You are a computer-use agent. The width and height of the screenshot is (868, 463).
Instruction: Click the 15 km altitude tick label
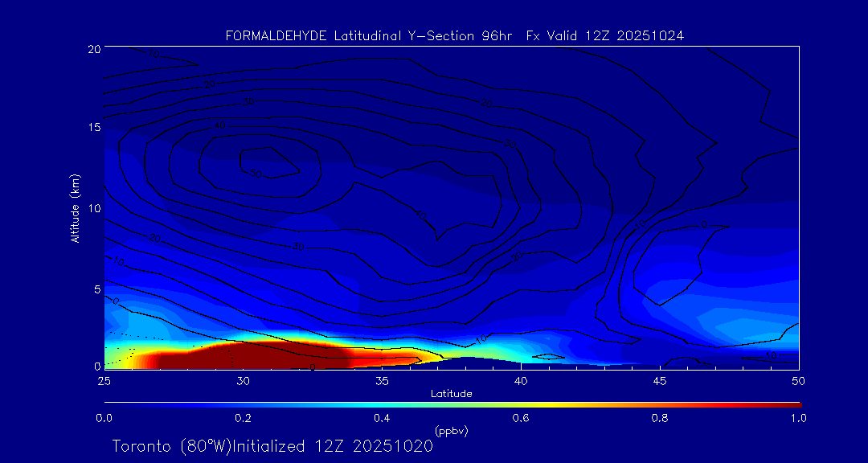pos(93,128)
